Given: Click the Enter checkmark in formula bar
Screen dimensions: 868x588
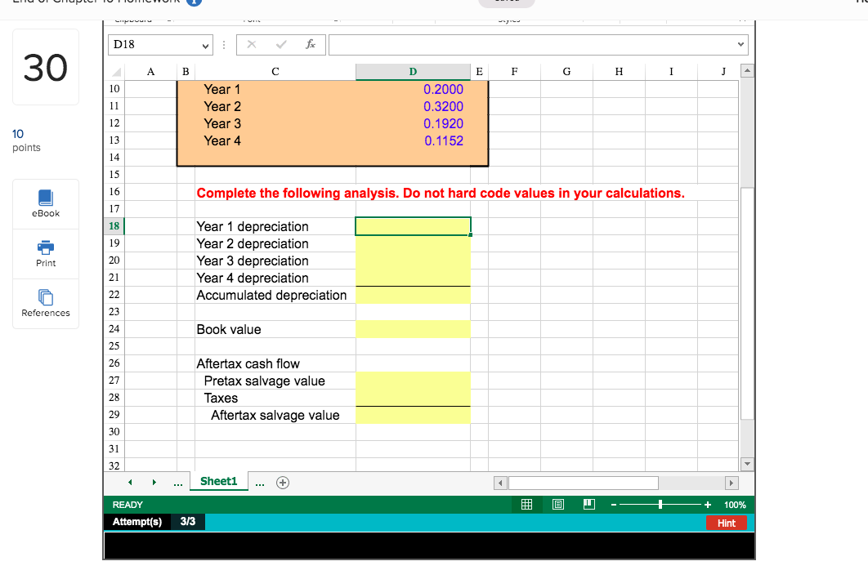Looking at the screenshot, I should pos(281,45).
